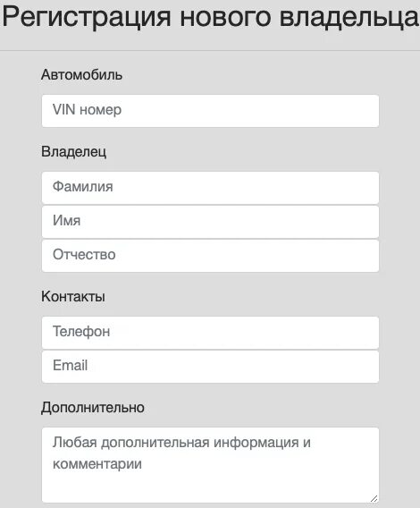Click the horizontal divider below the heading
This screenshot has height=508, width=420.
pyautogui.click(x=210, y=51)
